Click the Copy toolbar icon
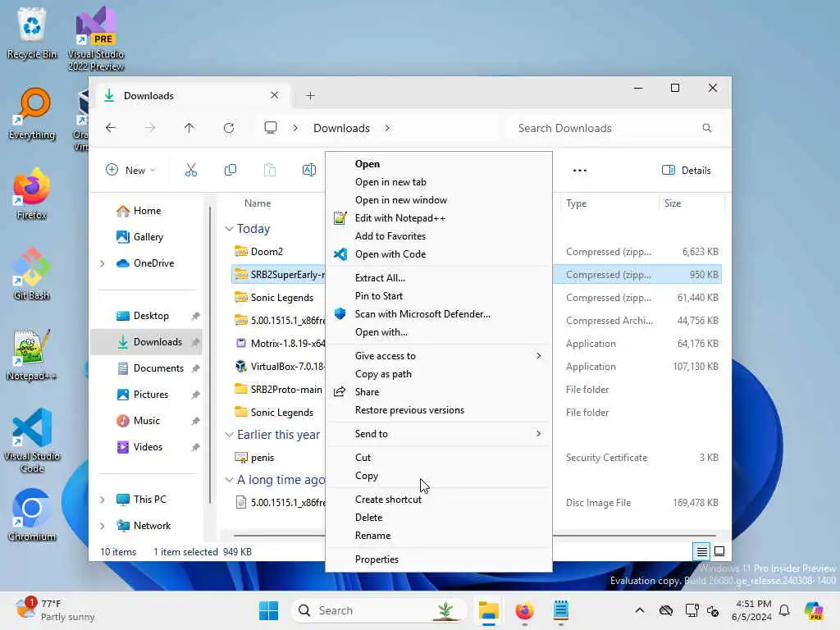840x630 pixels. coord(231,171)
